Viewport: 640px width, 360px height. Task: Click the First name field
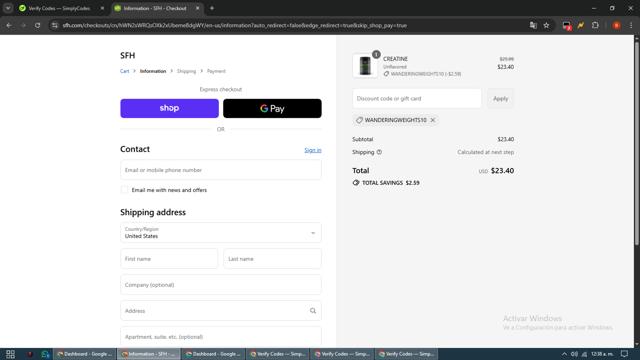(x=169, y=259)
